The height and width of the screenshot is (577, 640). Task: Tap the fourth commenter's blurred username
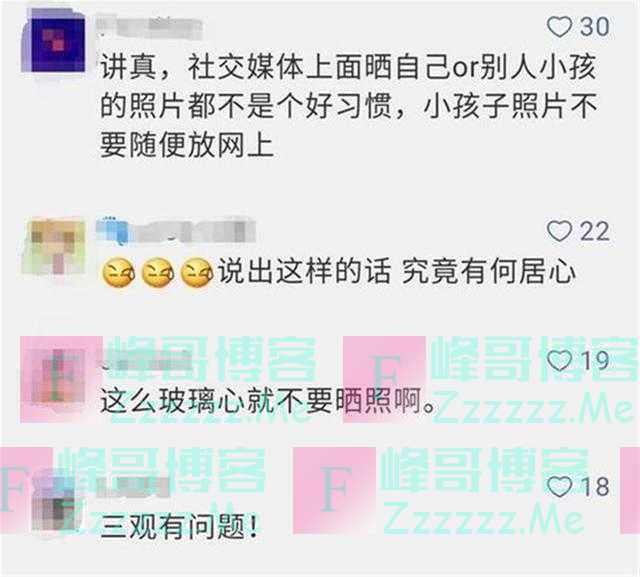[x=133, y=486]
